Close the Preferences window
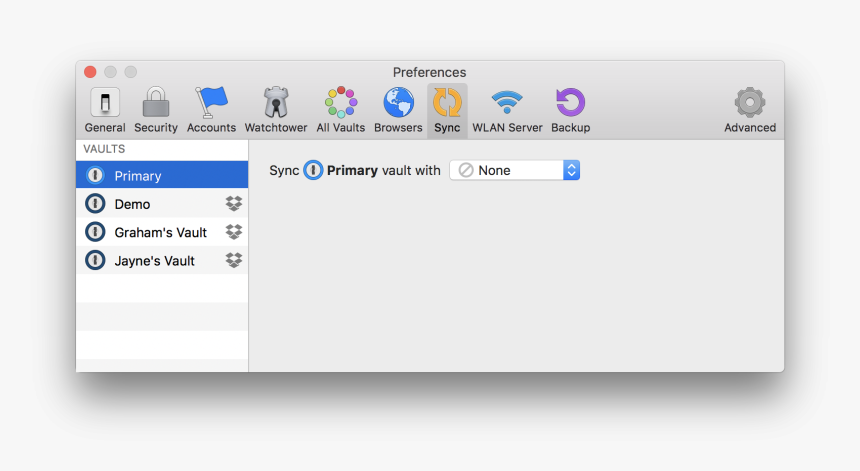The height and width of the screenshot is (471, 860). pos(90,72)
